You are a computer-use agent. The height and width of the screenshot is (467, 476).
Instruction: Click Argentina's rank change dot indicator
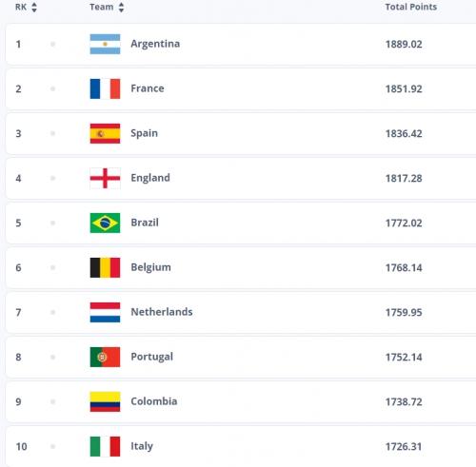pos(52,44)
